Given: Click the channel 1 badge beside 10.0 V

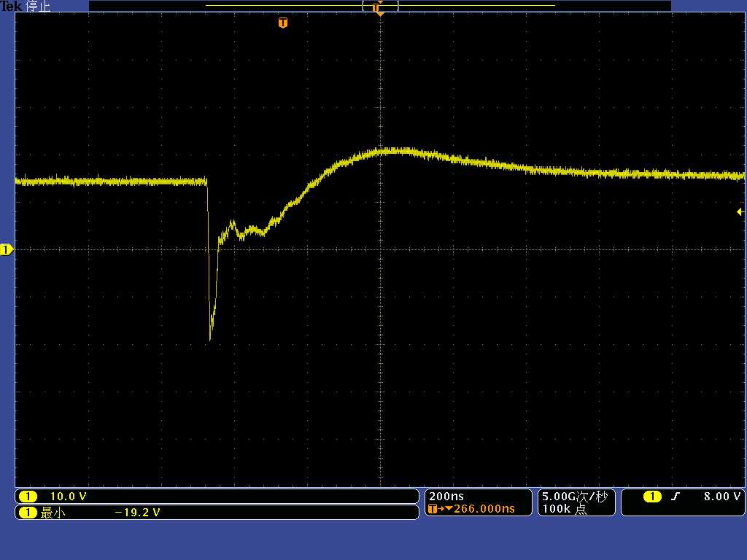Looking at the screenshot, I should coord(28,497).
